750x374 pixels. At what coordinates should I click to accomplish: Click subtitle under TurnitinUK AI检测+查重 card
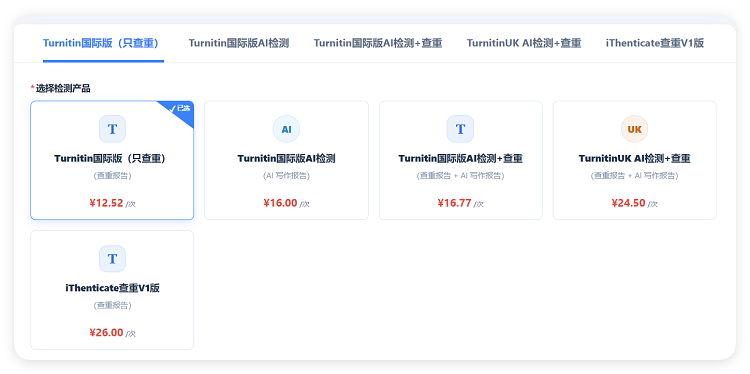(635, 176)
